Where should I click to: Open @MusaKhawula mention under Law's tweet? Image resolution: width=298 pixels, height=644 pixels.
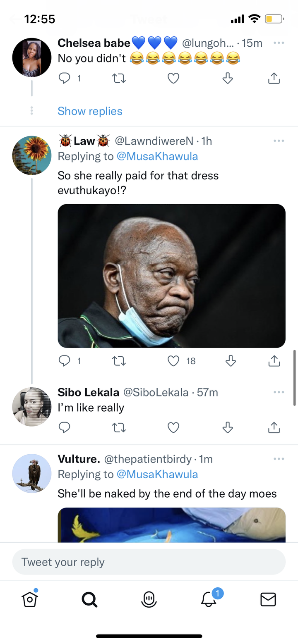(157, 156)
